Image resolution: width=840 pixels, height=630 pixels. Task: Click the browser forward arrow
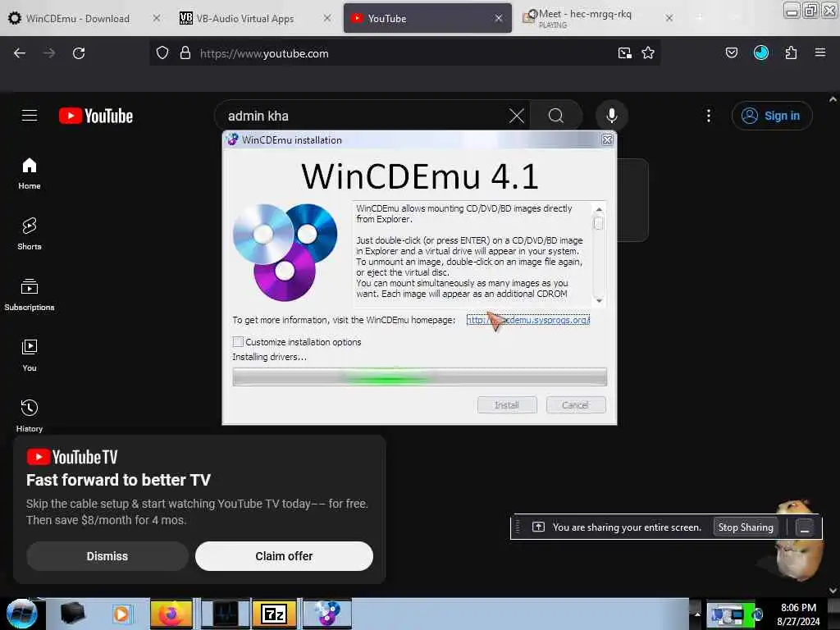49,53
